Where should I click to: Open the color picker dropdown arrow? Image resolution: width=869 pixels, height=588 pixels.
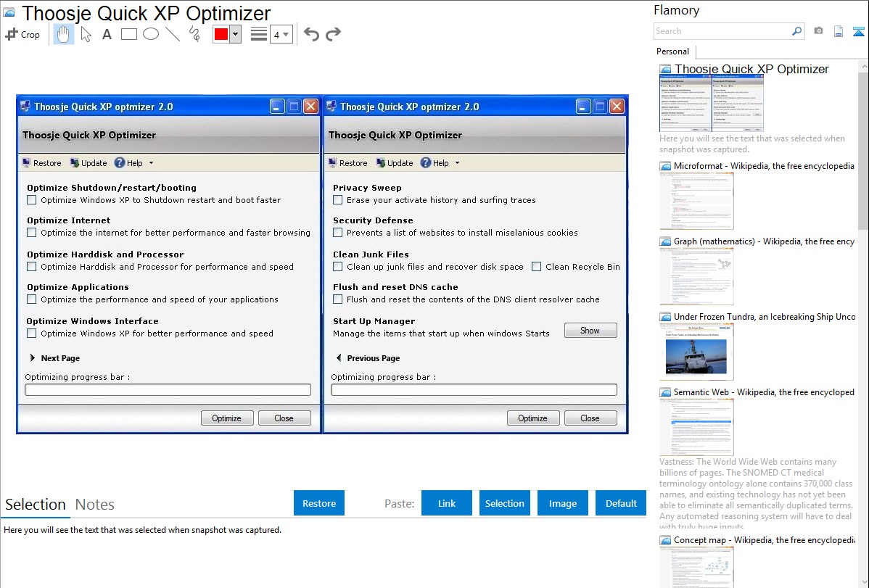coord(235,34)
